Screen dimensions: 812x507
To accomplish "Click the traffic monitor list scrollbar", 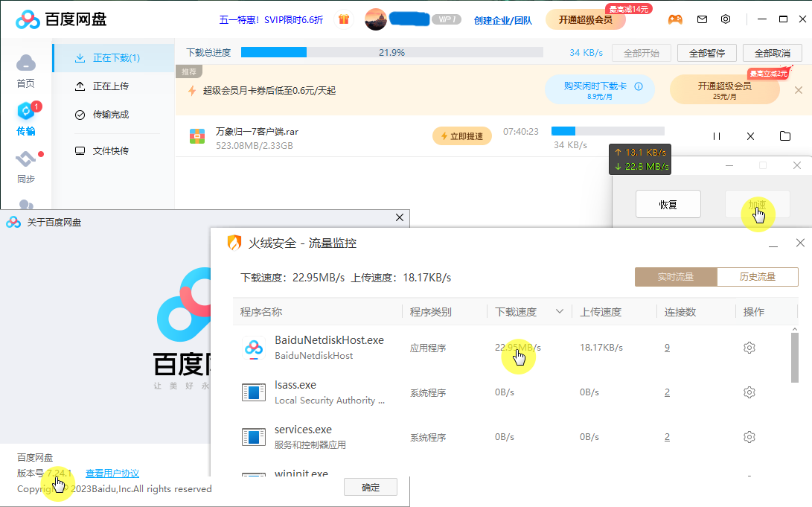I will (795, 357).
